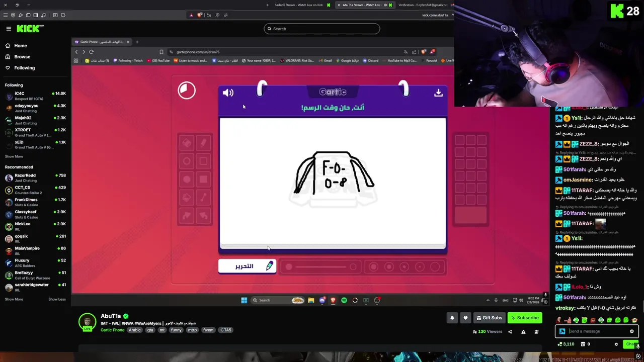Open the chat shop storefront icon
Screen dimensions: 644x362
point(583,344)
